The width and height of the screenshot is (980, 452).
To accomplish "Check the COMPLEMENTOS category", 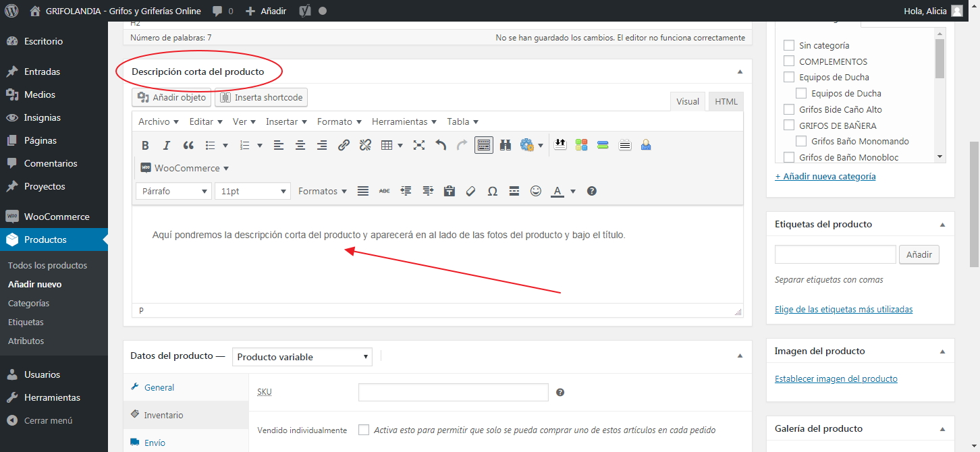I will 788,61.
